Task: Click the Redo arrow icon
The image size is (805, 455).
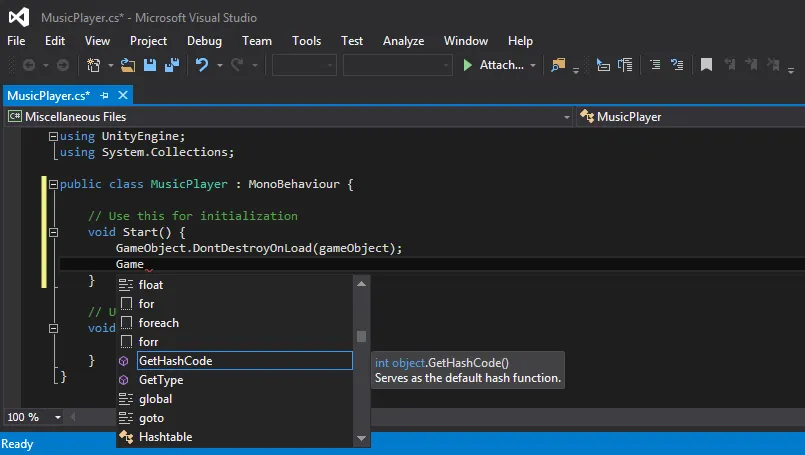Action: 237,65
